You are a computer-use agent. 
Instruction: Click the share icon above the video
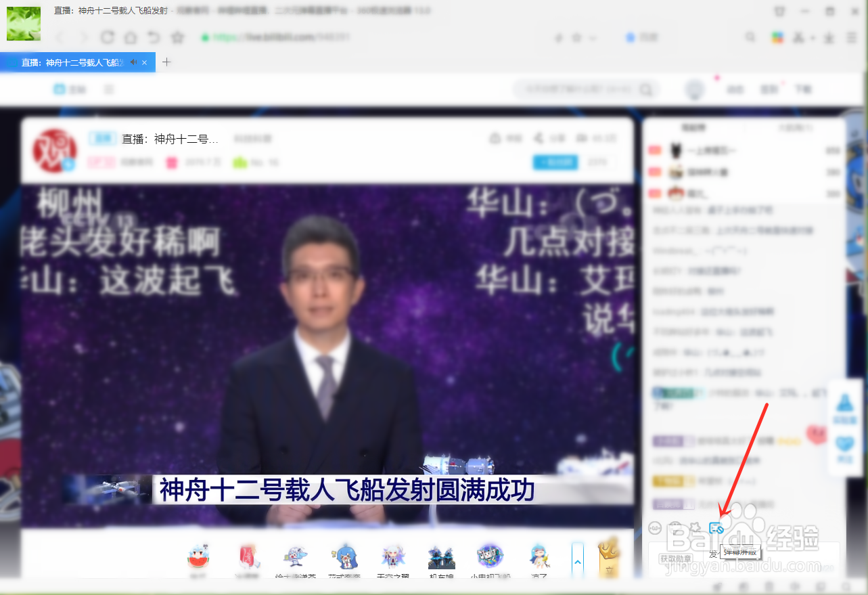pyautogui.click(x=539, y=138)
